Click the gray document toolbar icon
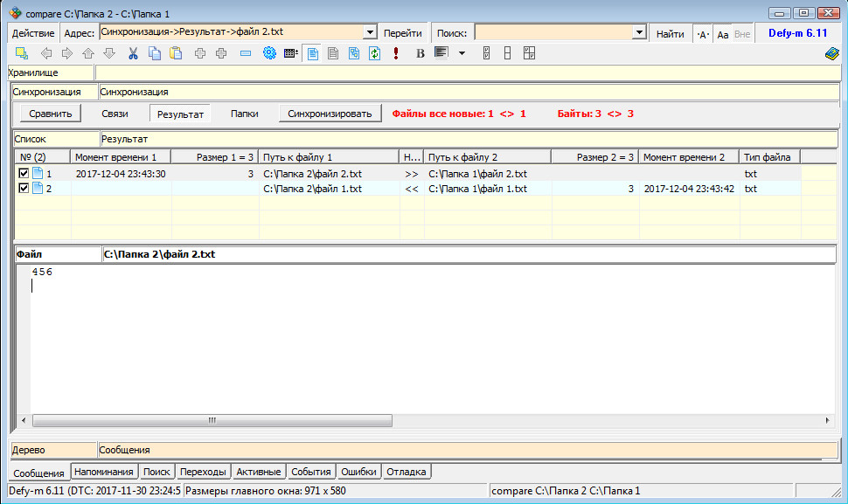 click(x=333, y=53)
